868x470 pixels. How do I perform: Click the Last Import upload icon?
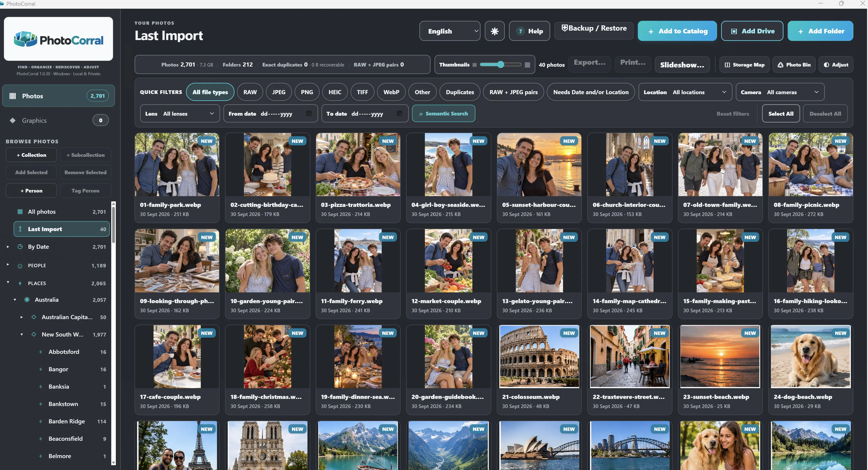click(x=20, y=229)
